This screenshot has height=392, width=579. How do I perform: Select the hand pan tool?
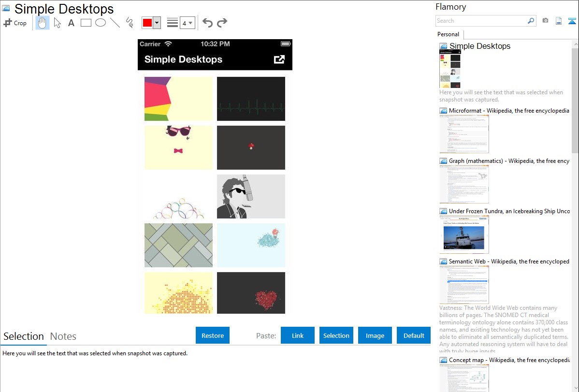tap(43, 23)
